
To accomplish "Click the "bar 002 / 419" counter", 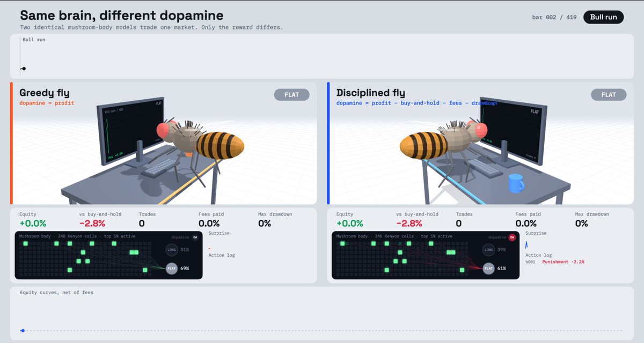I will pos(554,17).
